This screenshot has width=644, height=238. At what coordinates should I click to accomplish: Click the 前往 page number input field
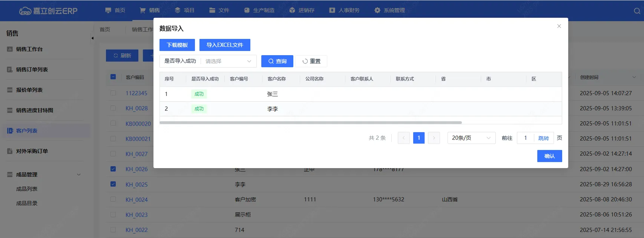coord(525,138)
